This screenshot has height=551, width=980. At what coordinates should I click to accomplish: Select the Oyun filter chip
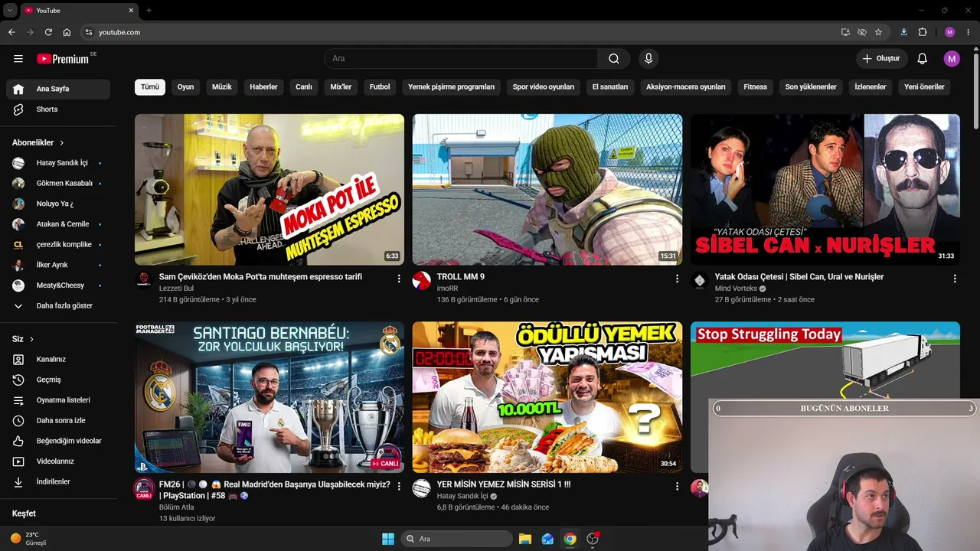click(185, 87)
